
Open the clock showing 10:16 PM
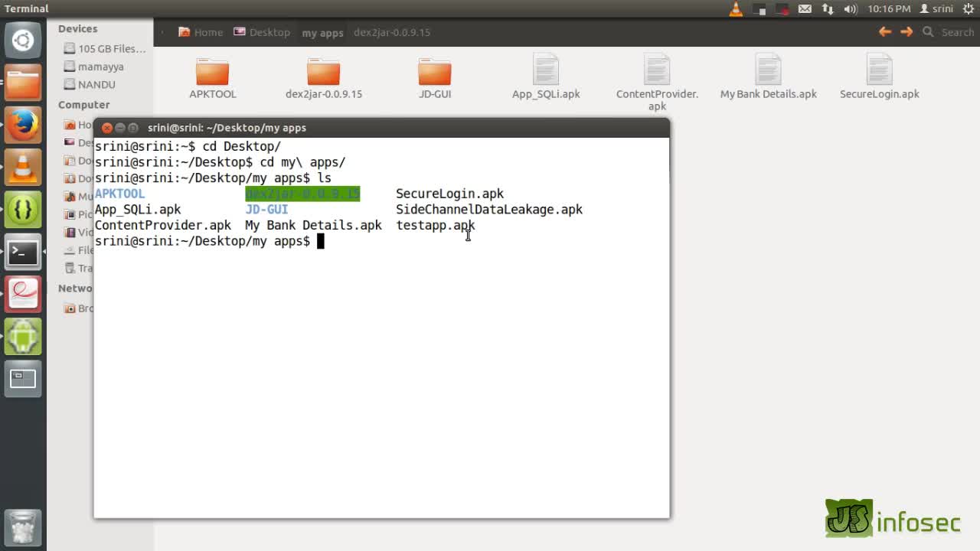point(889,9)
